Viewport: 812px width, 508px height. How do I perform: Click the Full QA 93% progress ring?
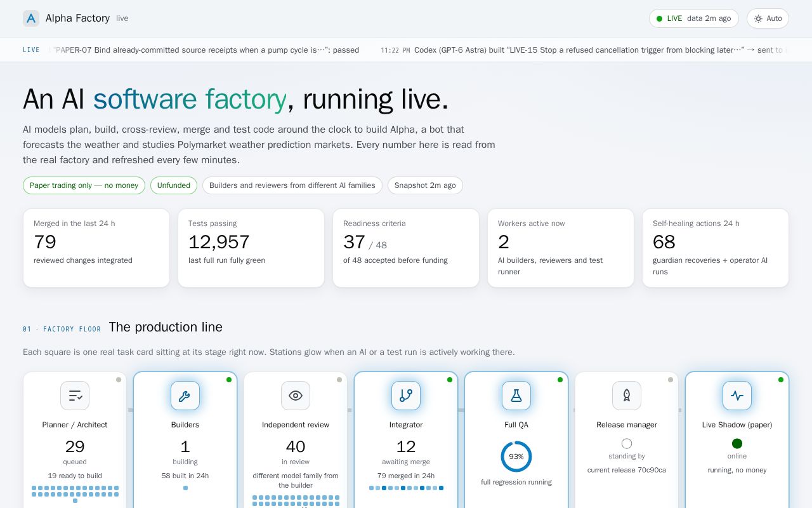point(516,457)
